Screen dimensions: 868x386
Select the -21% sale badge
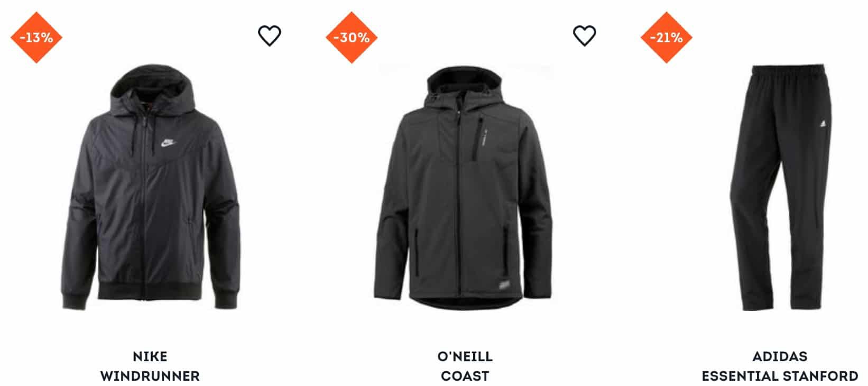pyautogui.click(x=667, y=38)
